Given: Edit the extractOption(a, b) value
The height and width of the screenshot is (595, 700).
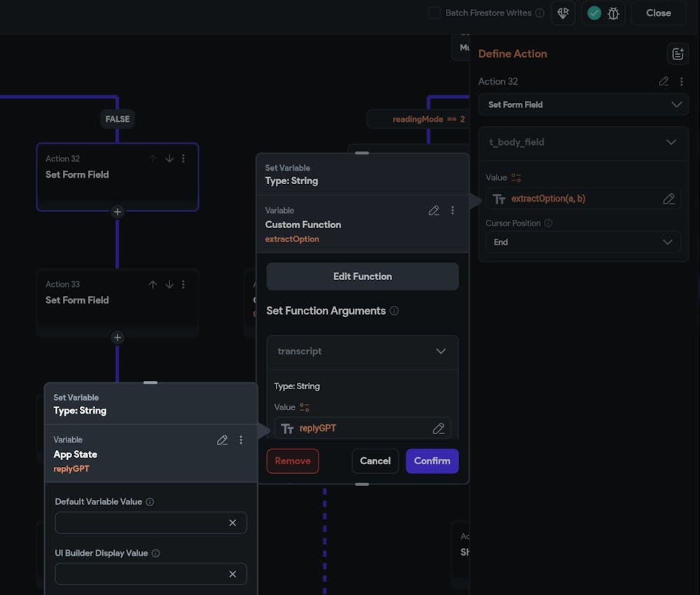Looking at the screenshot, I should 668,199.
